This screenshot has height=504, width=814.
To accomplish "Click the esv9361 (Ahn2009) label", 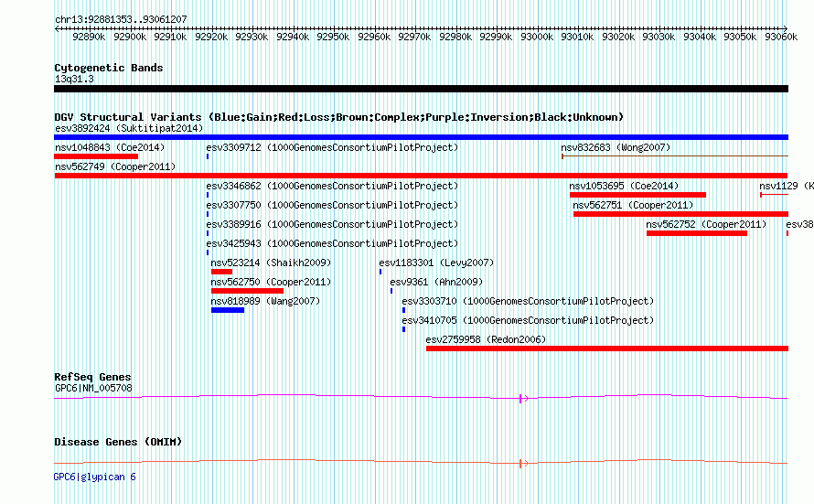I will 436,282.
